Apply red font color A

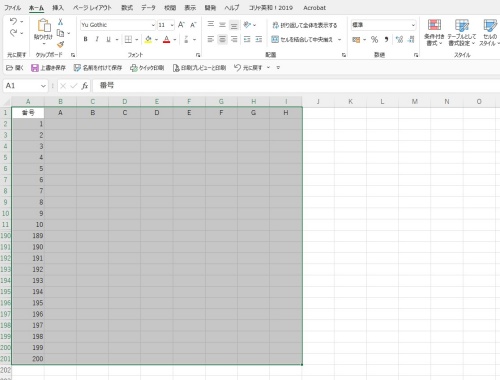pyautogui.click(x=167, y=39)
